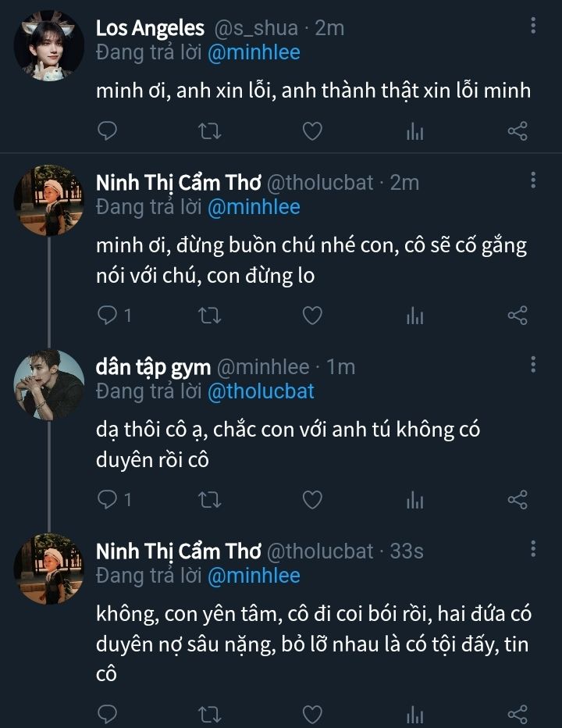
Task: Open Los Angeles profile picture
Action: tap(48, 45)
